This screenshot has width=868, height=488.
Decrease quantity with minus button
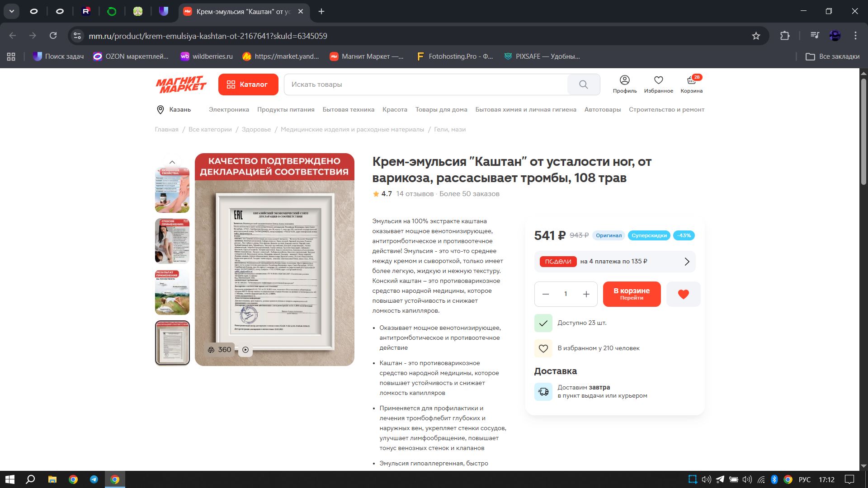point(546,294)
